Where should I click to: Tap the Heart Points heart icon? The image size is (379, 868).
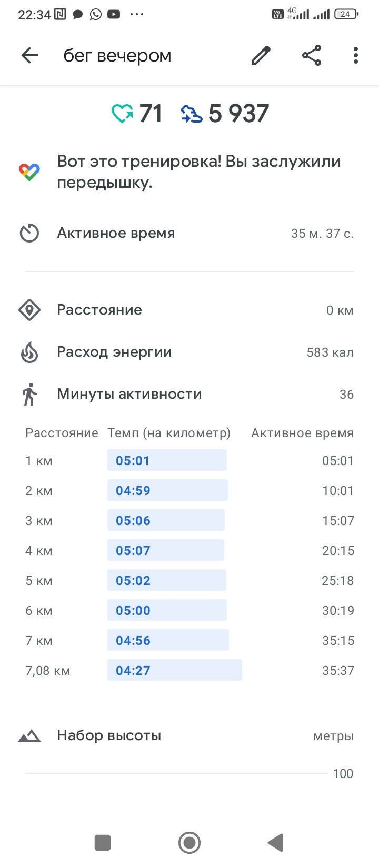tap(122, 114)
